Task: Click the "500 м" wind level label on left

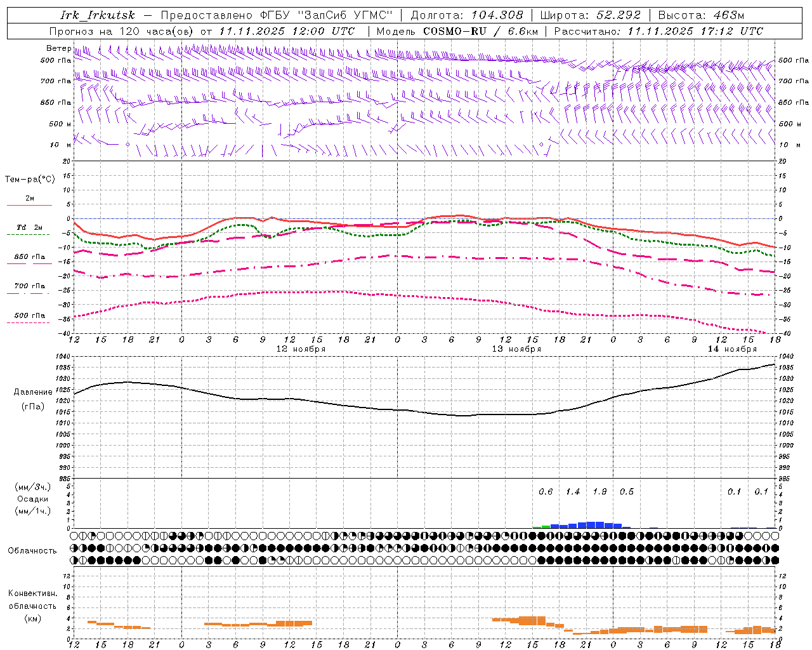Action: click(x=60, y=124)
